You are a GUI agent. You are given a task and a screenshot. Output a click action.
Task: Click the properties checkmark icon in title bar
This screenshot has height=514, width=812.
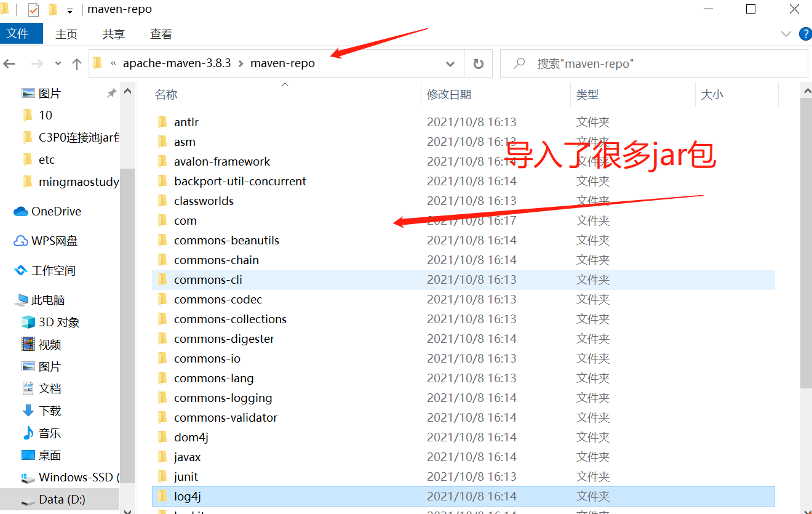click(x=33, y=10)
